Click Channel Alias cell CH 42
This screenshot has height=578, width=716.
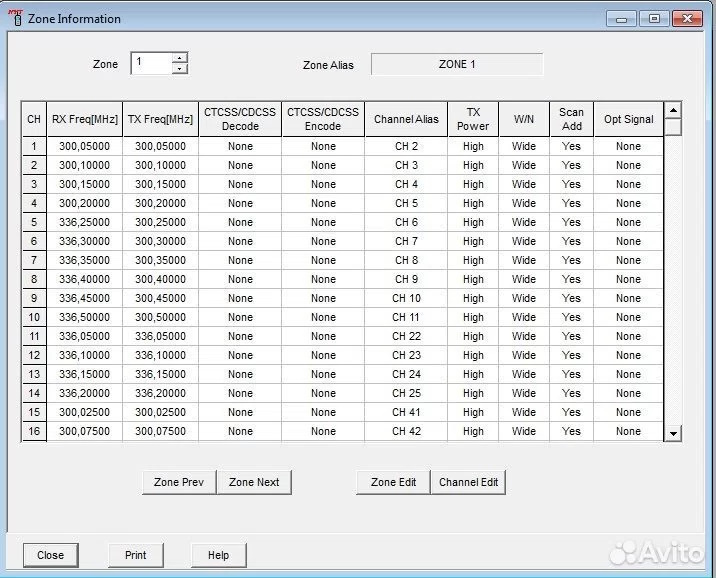pyautogui.click(x=406, y=431)
